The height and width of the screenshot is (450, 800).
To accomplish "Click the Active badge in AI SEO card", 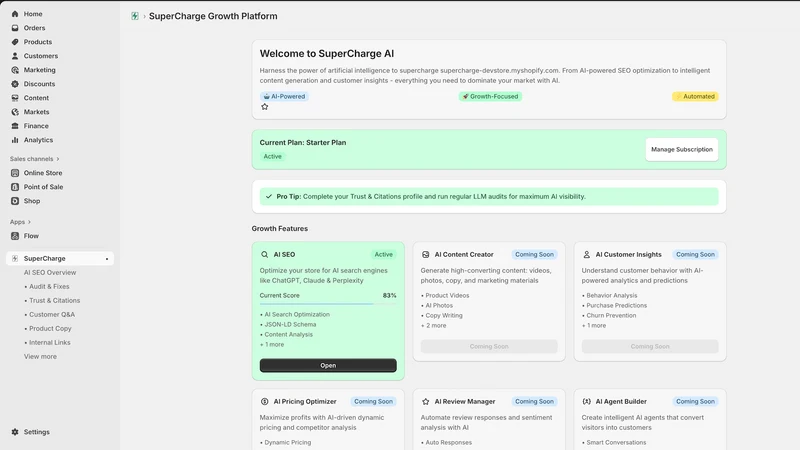I will click(x=384, y=255).
